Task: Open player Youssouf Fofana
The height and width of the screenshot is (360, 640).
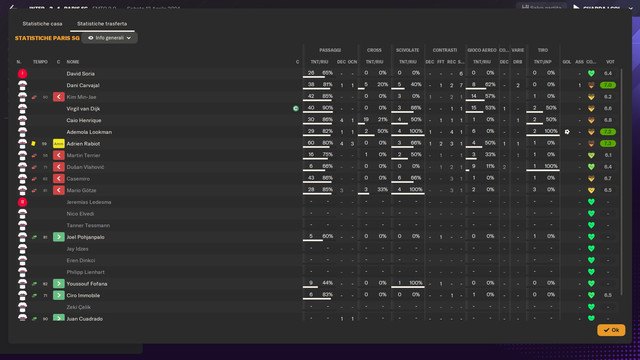Action: [87, 284]
